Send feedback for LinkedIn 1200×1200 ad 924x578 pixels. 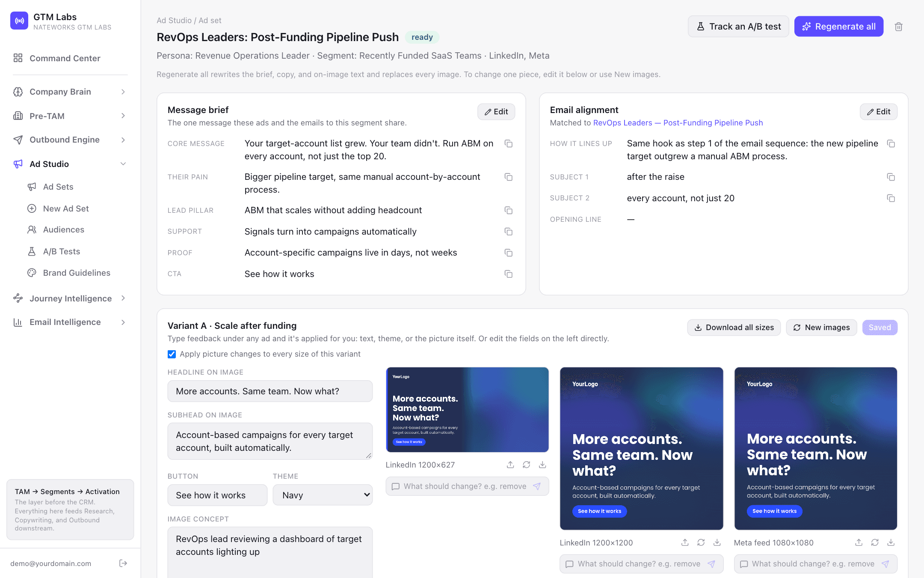pos(711,564)
